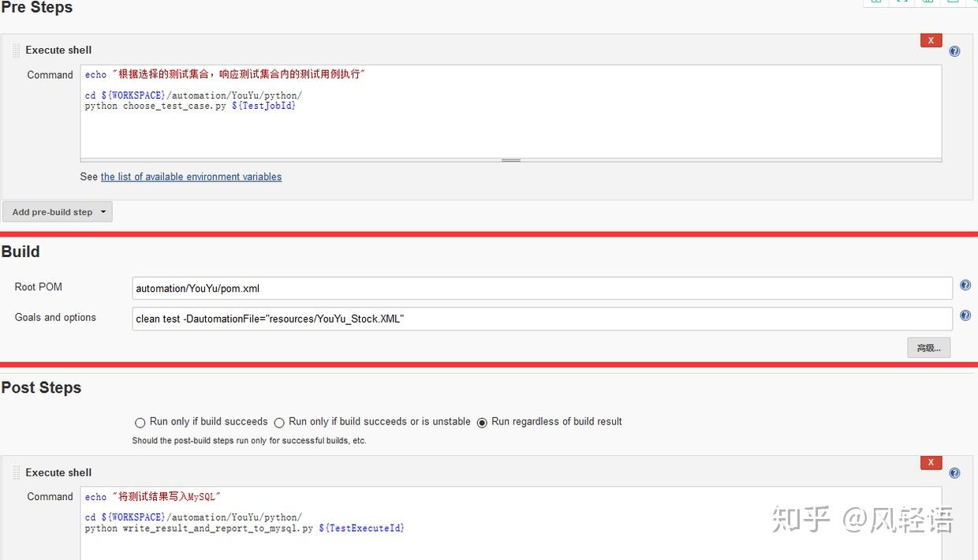978x560 pixels.
Task: Focus the Goals and options input field
Action: pos(542,318)
